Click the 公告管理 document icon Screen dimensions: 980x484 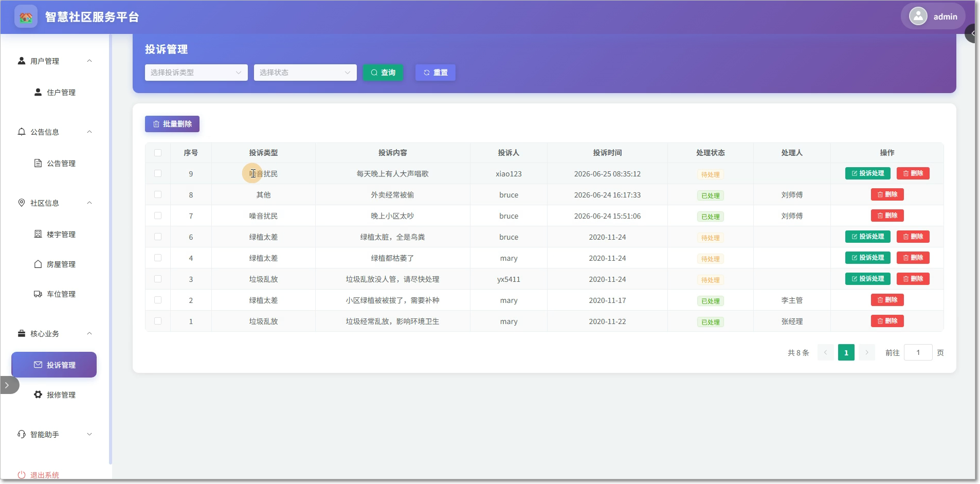[x=38, y=163]
